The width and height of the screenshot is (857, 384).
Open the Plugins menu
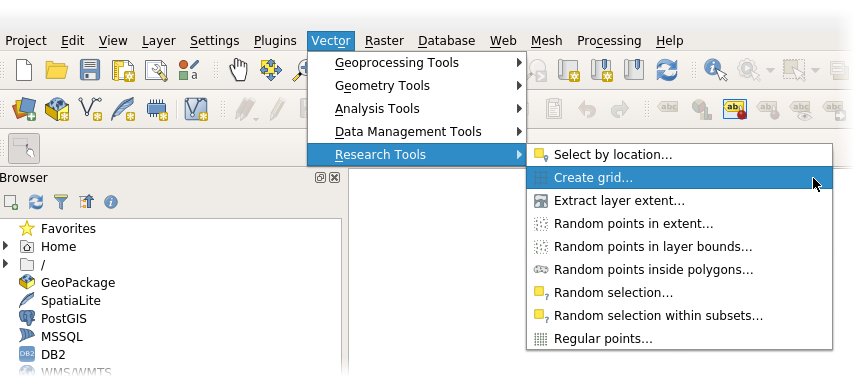click(x=275, y=41)
